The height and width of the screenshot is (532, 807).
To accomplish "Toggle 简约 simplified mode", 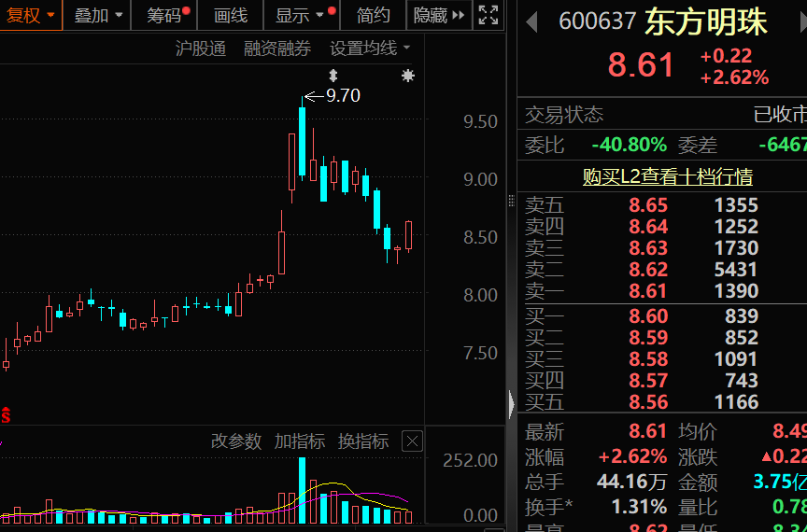I will coord(374,15).
